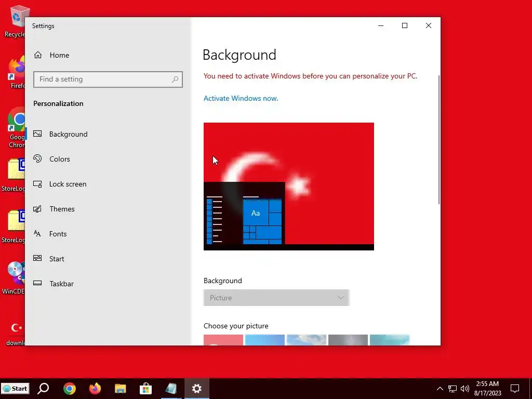
Task: Open the Start tiles icon in sidebar
Action: tap(37, 258)
